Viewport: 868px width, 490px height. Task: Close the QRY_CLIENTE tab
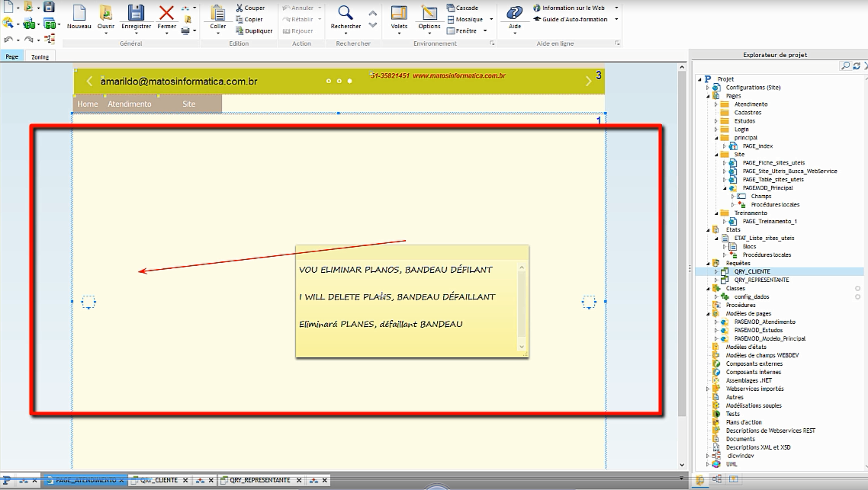(185, 480)
